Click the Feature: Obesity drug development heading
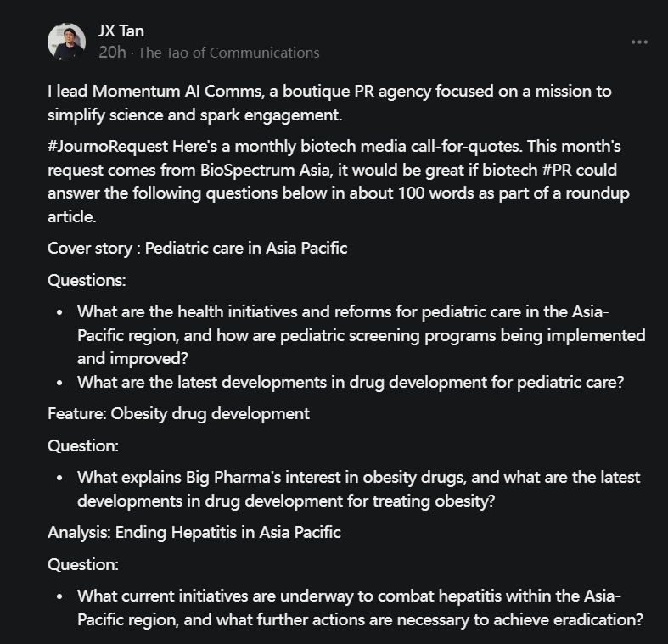 (x=178, y=414)
